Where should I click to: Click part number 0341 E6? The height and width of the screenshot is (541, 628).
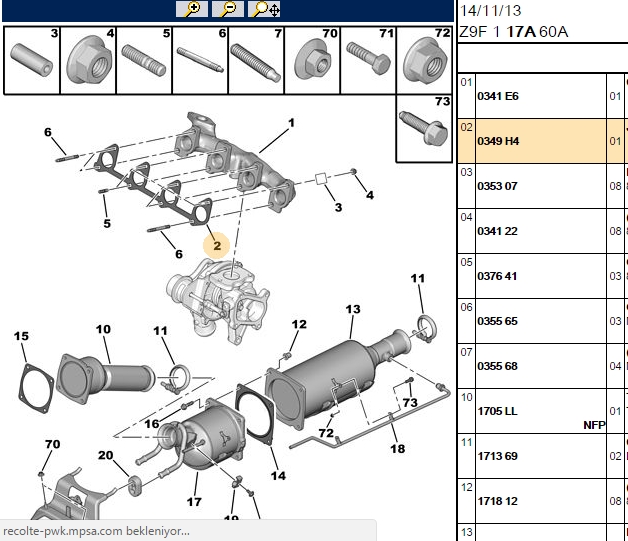498,96
